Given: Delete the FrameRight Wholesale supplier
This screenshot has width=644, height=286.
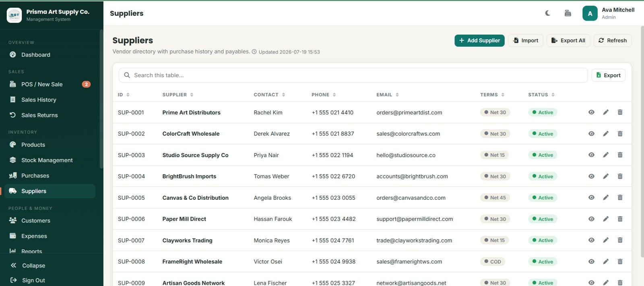Looking at the screenshot, I should click(620, 262).
